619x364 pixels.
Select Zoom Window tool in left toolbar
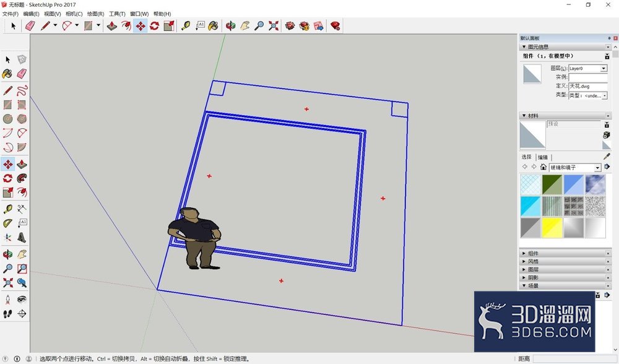[22, 269]
